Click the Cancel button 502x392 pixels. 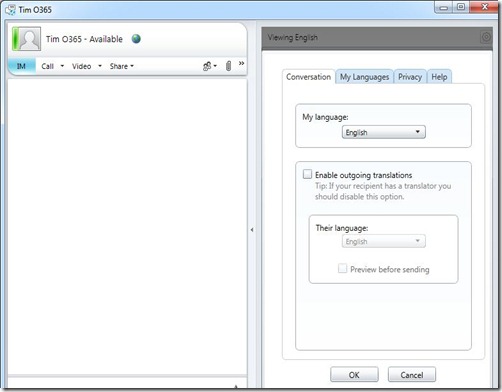tap(412, 375)
